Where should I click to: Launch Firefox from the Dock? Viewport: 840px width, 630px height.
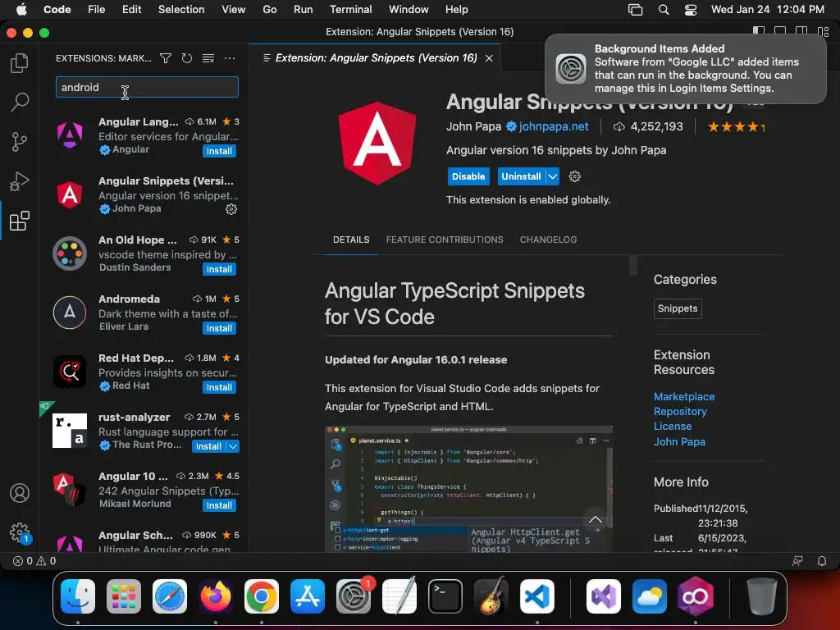(216, 596)
